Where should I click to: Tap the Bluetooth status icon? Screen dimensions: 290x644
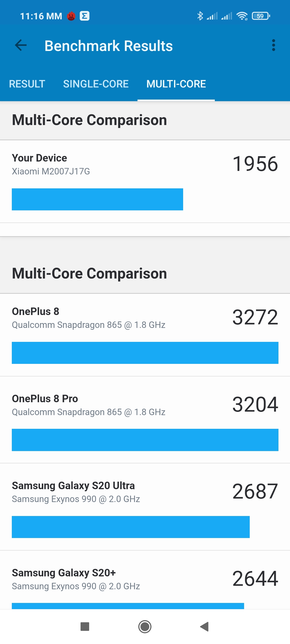(x=200, y=16)
